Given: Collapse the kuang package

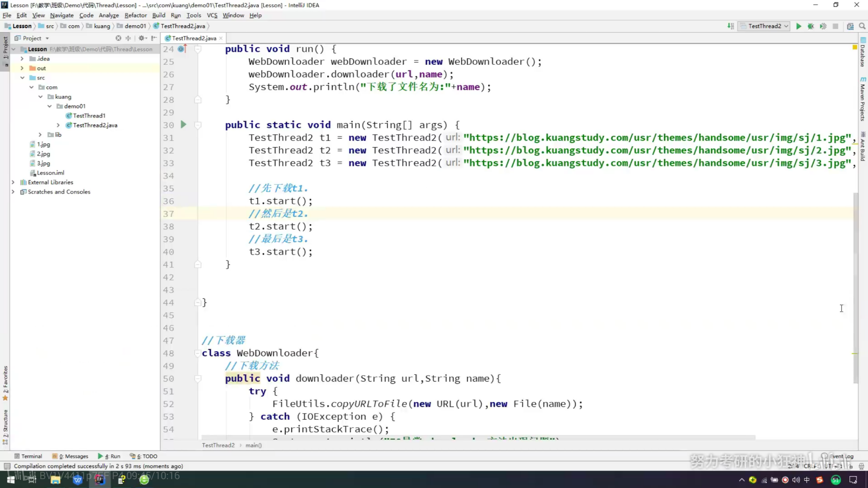Looking at the screenshot, I should click(40, 97).
